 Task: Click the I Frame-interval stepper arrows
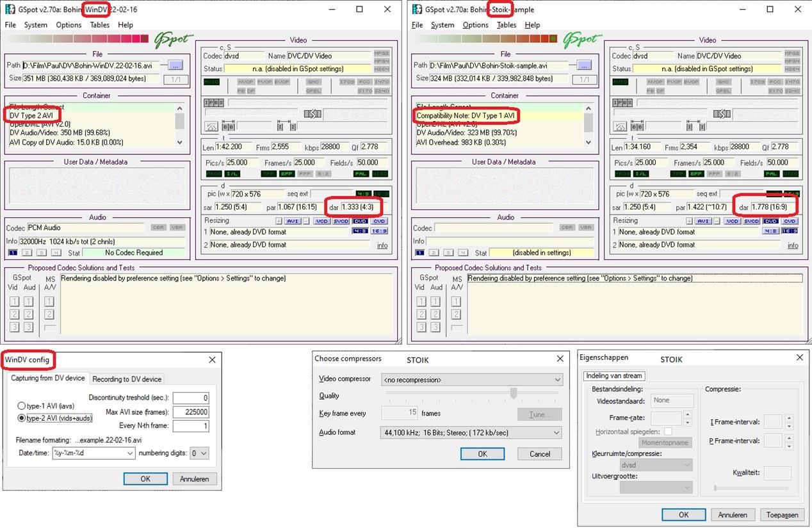[x=789, y=422]
